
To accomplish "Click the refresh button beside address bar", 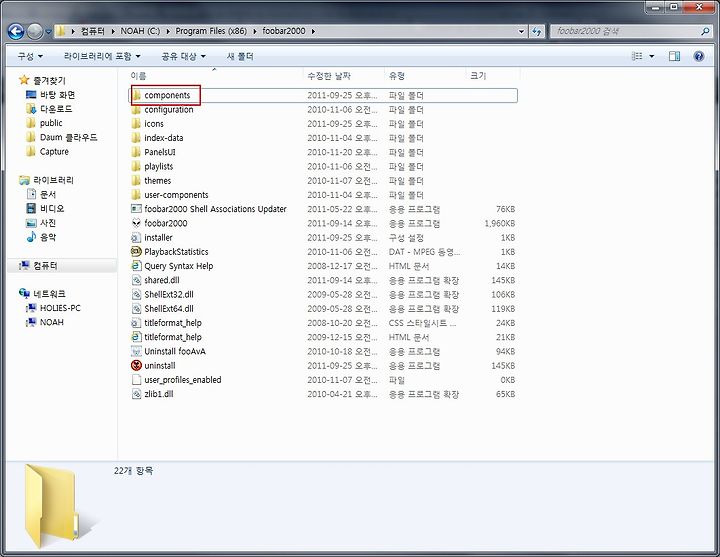I will coord(537,31).
